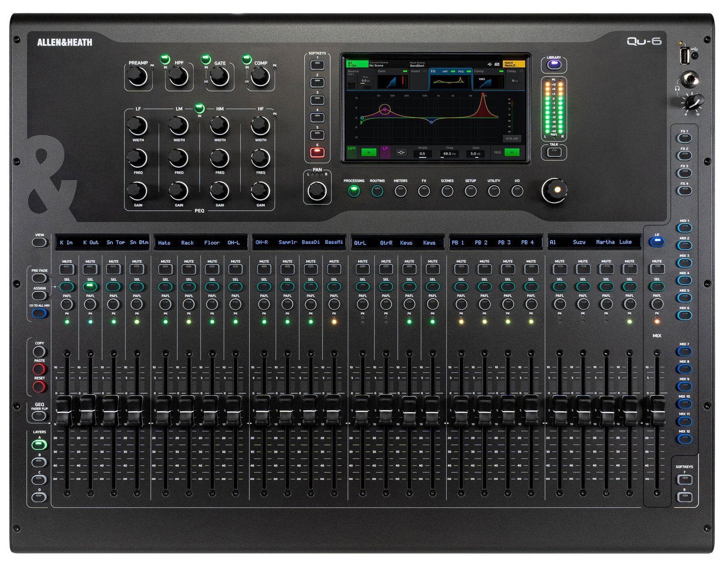Toggle the PEQ In button on touchscreen

pyautogui.click(x=512, y=152)
